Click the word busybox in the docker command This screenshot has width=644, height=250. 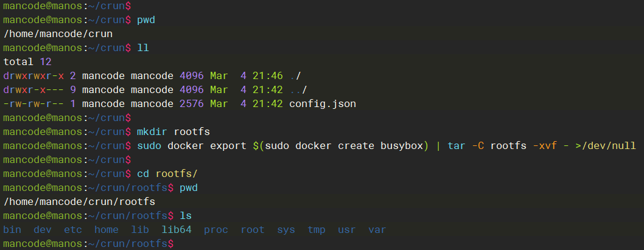402,145
